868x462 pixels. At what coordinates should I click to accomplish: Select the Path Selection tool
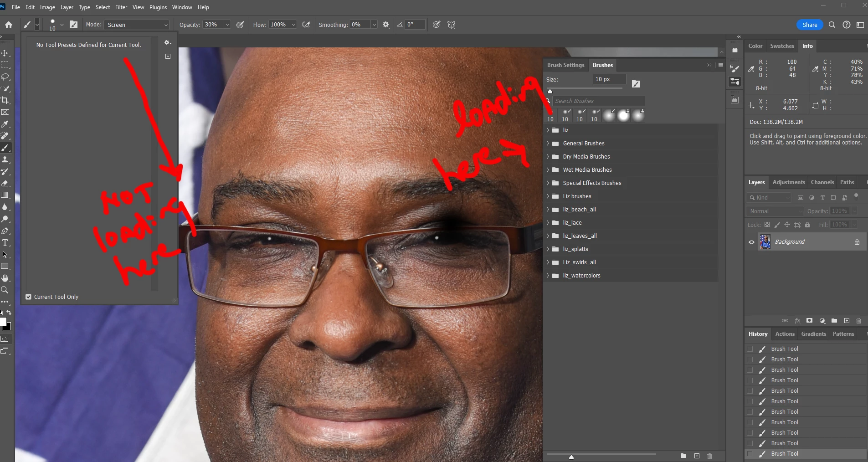coord(5,254)
